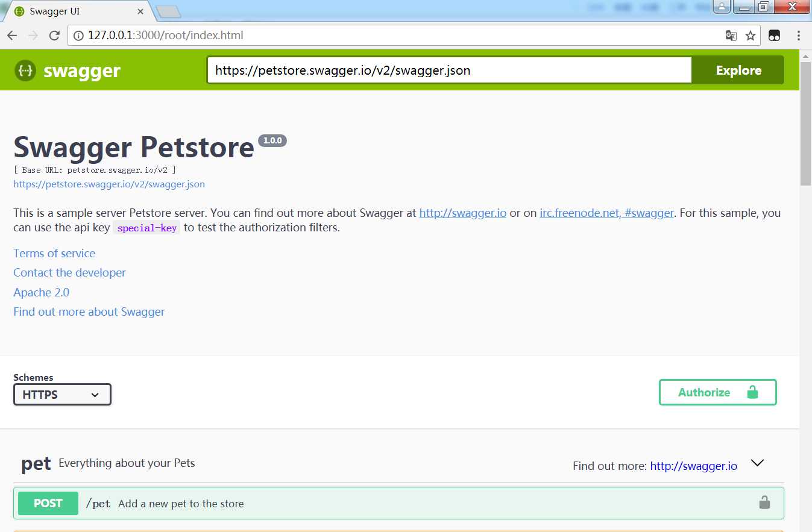Click the pet section heading
Viewport: 812px width, 532px height.
(x=36, y=464)
